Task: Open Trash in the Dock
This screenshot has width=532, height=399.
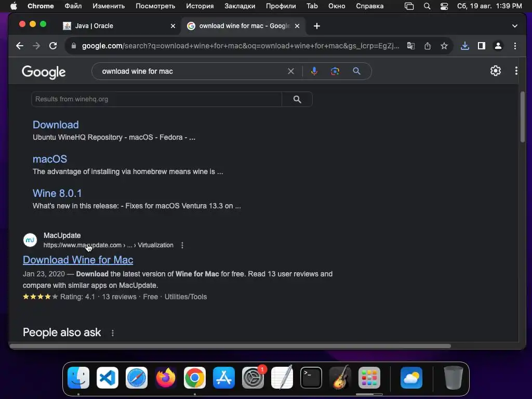Action: pyautogui.click(x=453, y=378)
